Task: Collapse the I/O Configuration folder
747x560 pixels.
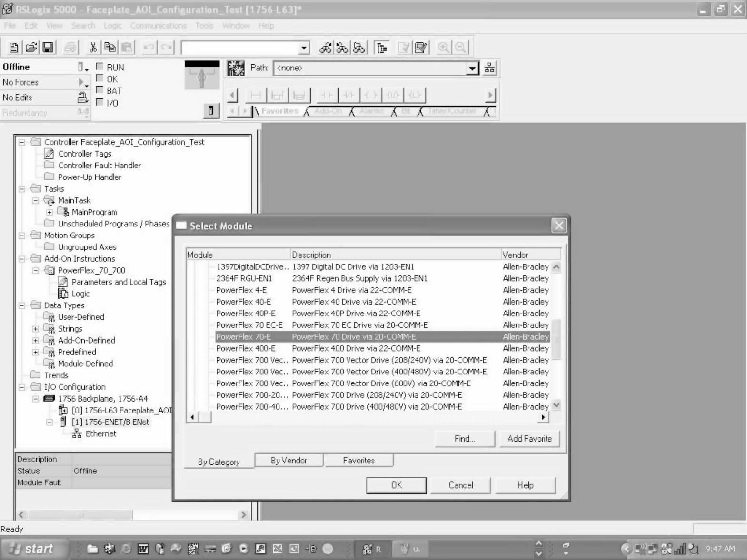Action: click(x=22, y=387)
